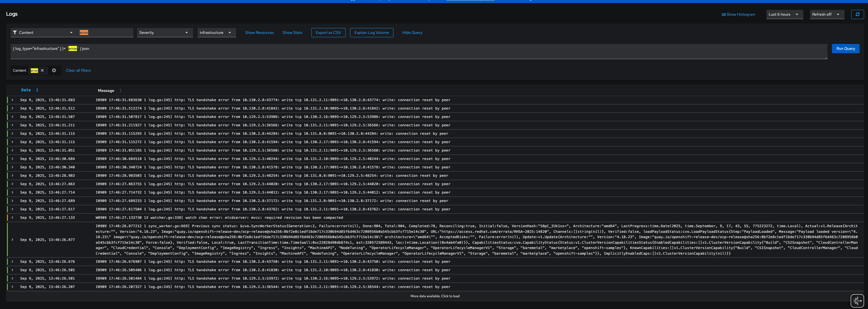Click the Message column sort arrows
The height and width of the screenshot is (309, 868).
121,91
